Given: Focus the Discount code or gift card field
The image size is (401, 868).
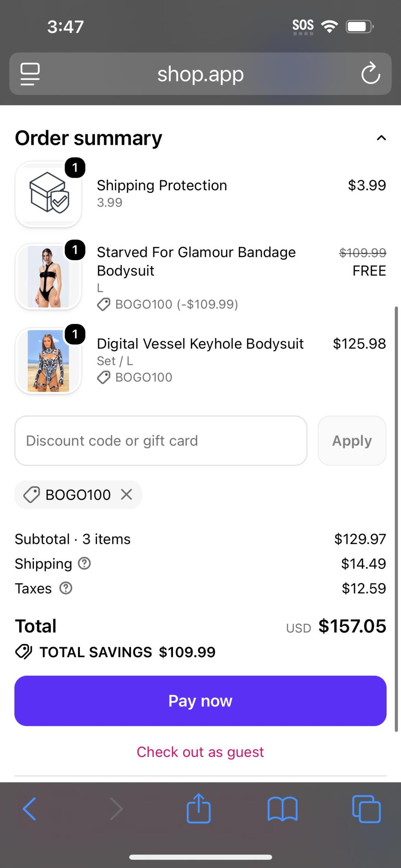Looking at the screenshot, I should 161,441.
